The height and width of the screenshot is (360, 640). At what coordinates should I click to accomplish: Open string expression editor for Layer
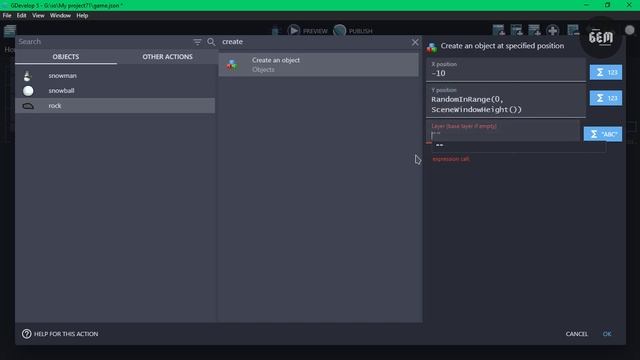(x=602, y=134)
